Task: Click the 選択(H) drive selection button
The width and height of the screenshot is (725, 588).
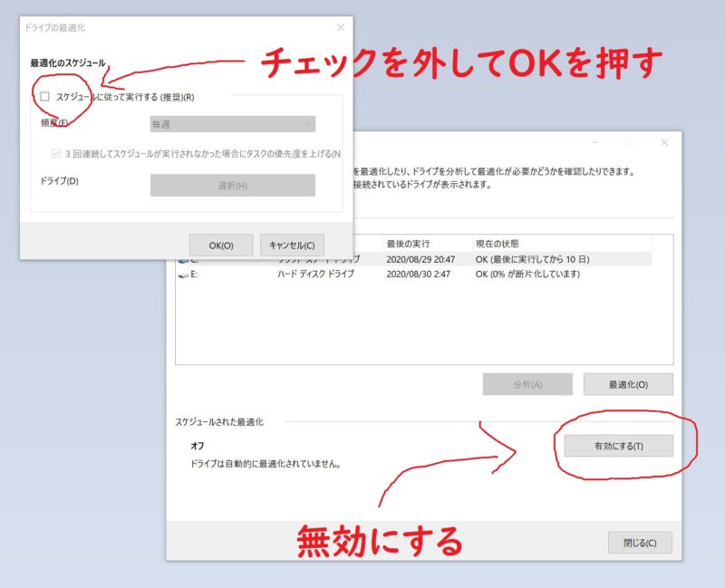Action: [233, 186]
